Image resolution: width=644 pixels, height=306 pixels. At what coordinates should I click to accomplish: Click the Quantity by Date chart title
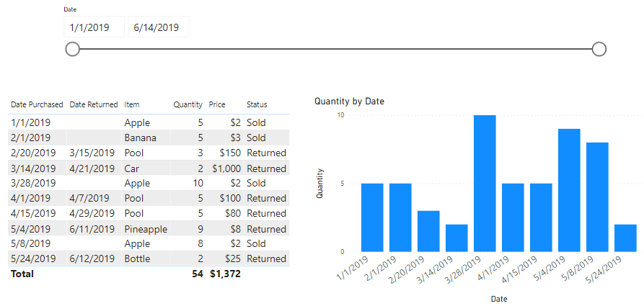pos(349,101)
